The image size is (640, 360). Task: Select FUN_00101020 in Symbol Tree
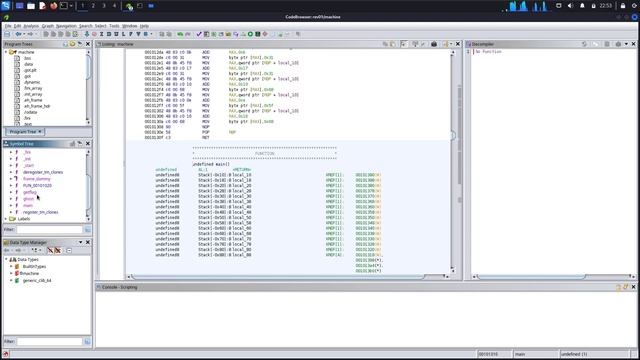pos(37,186)
